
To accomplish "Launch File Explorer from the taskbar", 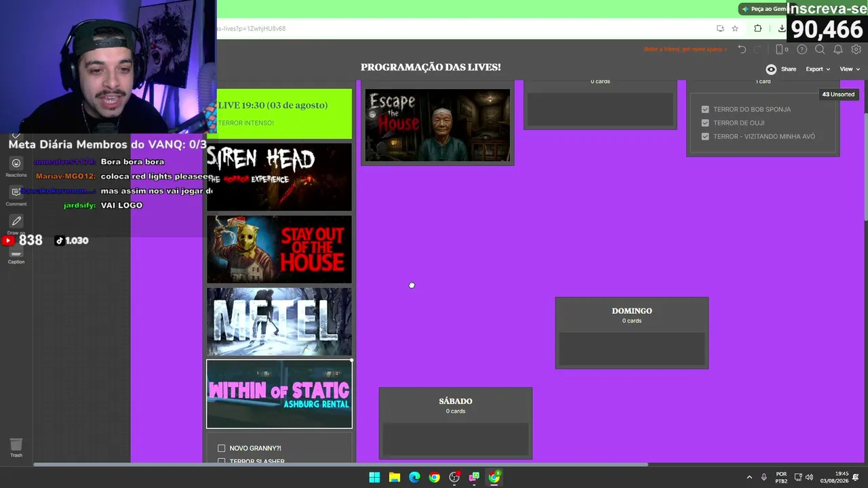I will 394,477.
